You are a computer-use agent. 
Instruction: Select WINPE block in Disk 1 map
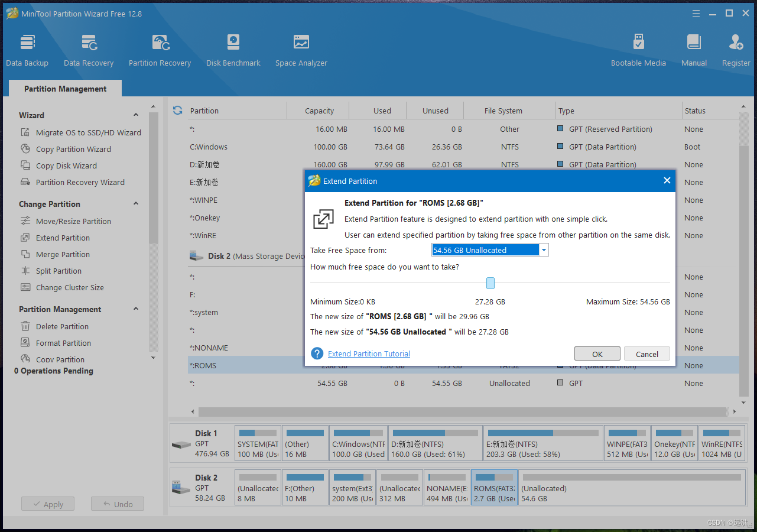627,443
